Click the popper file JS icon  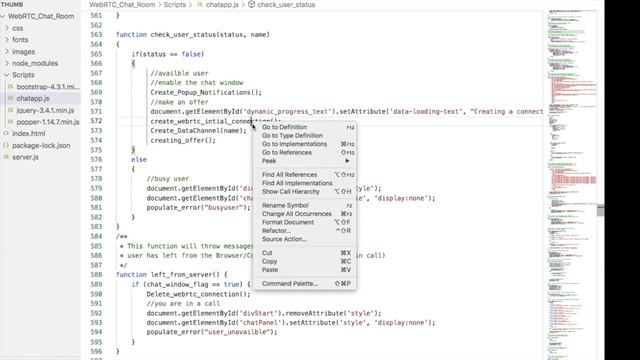(11, 122)
